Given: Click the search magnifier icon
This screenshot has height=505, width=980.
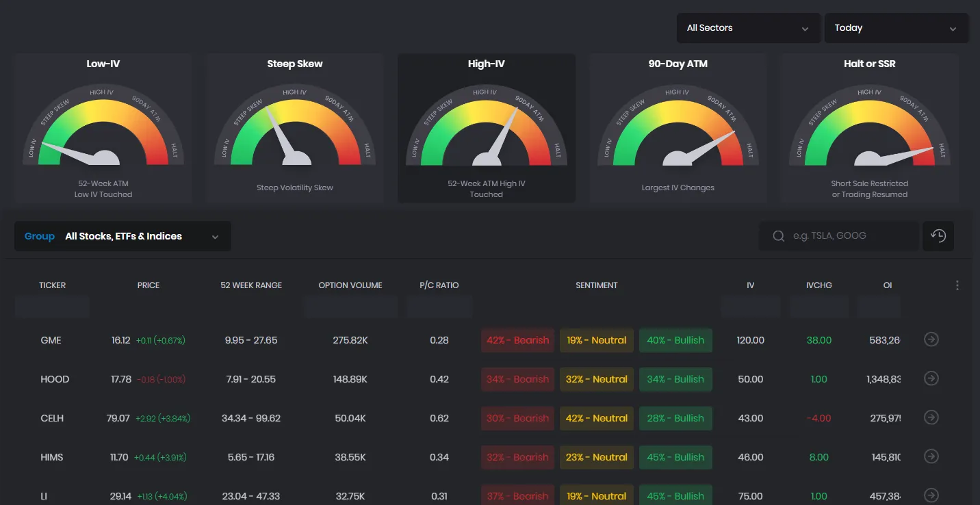Looking at the screenshot, I should (x=778, y=236).
